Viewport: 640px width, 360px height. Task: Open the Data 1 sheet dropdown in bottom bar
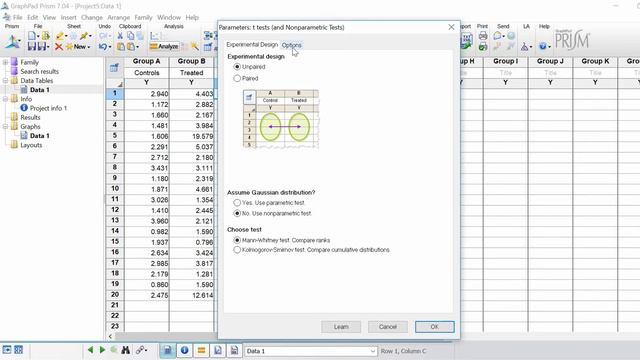coord(372,351)
